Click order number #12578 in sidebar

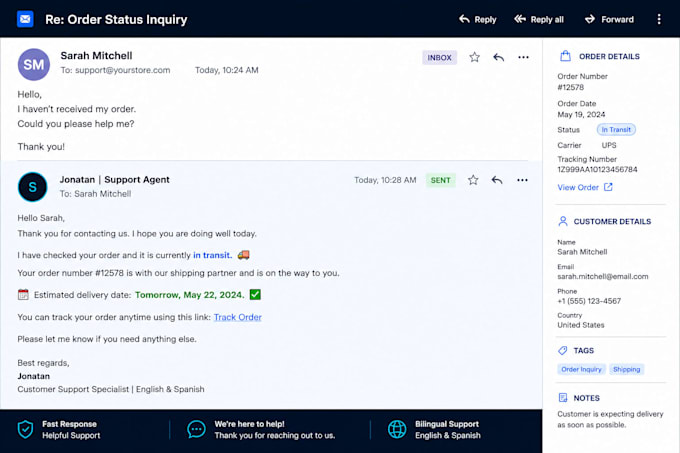pos(570,87)
